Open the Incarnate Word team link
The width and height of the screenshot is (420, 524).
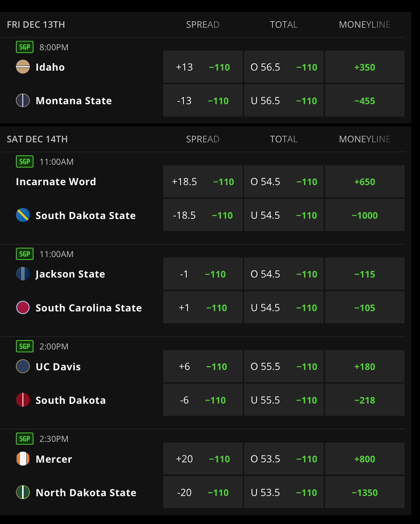coord(56,181)
